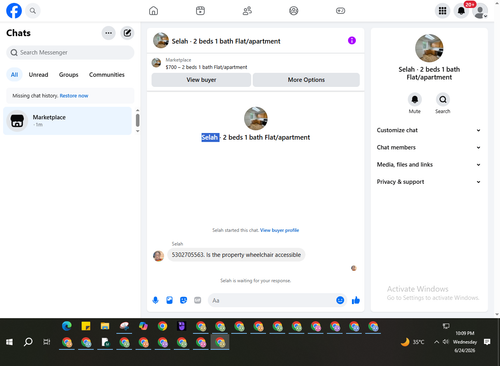500x366 pixels.
Task: Select the Communities chats tab
Action: (x=107, y=75)
